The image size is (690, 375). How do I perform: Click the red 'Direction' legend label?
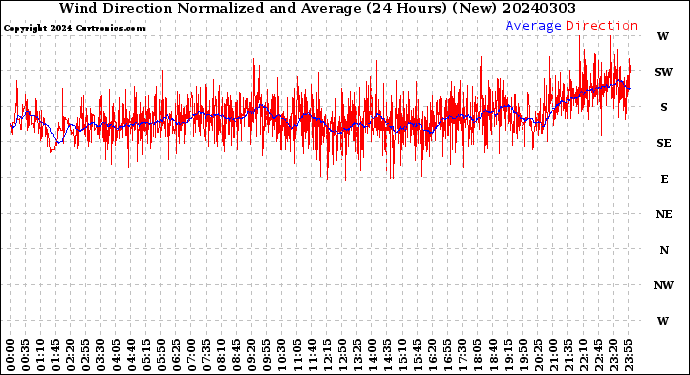(x=602, y=26)
